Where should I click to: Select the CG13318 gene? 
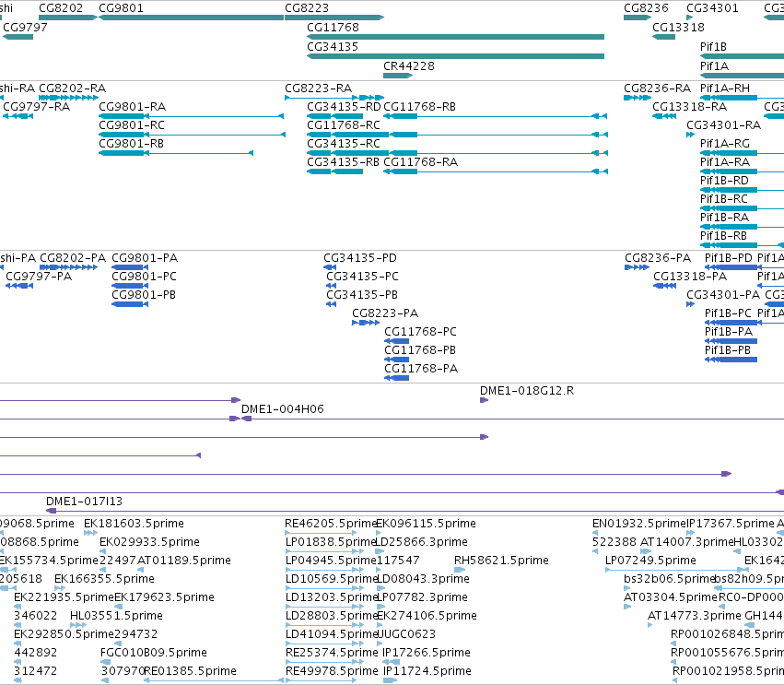(x=663, y=37)
